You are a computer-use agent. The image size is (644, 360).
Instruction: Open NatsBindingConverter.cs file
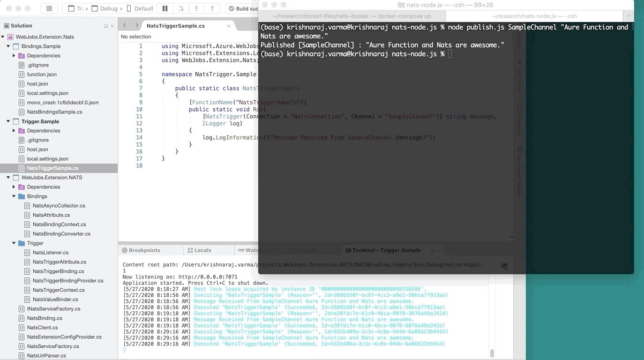(x=61, y=234)
